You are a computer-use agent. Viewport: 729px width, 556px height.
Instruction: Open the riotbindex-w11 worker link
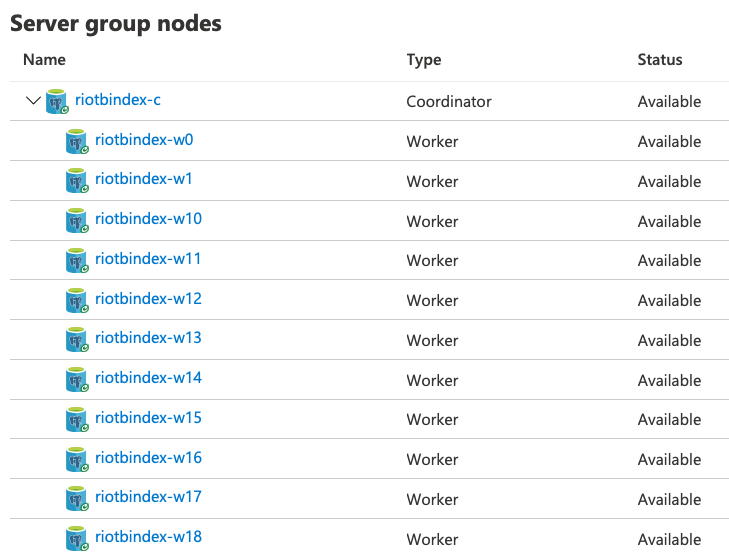point(148,258)
